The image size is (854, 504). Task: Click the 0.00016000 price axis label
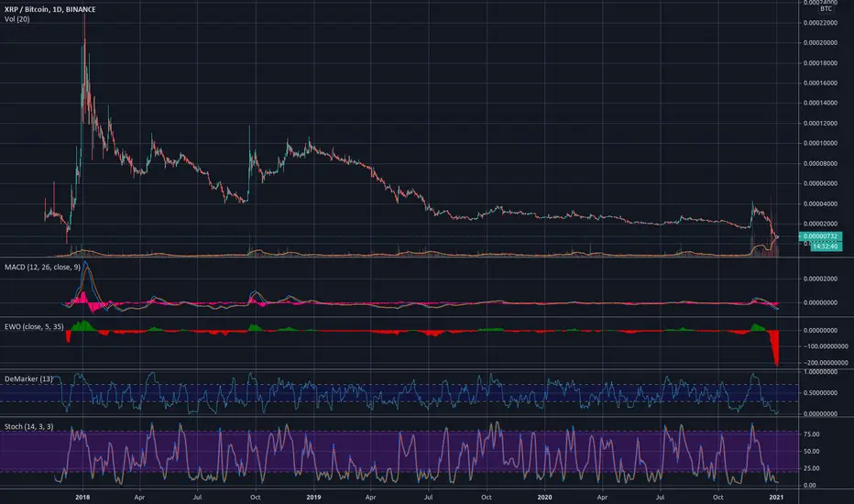[x=820, y=83]
